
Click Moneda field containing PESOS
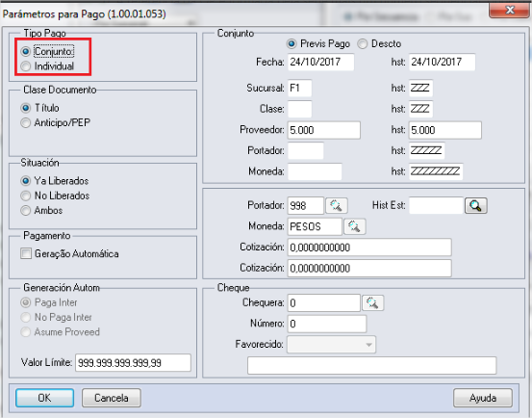coord(315,226)
